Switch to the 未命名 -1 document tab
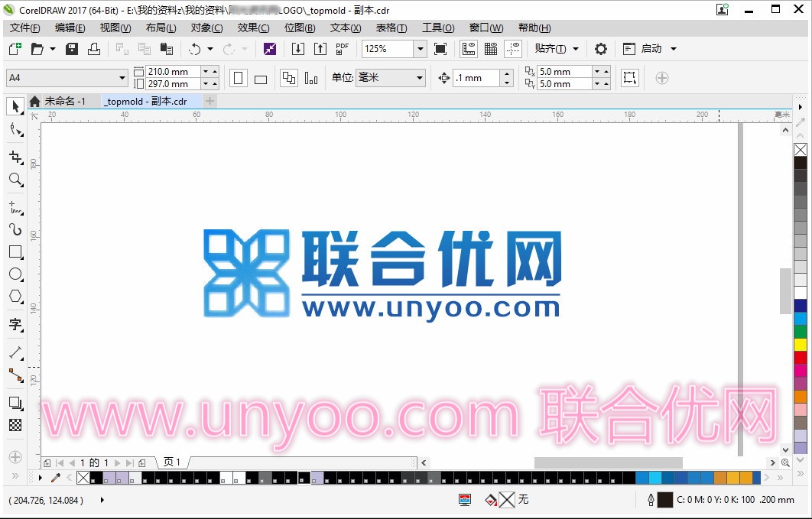The image size is (812, 519). pyautogui.click(x=64, y=102)
